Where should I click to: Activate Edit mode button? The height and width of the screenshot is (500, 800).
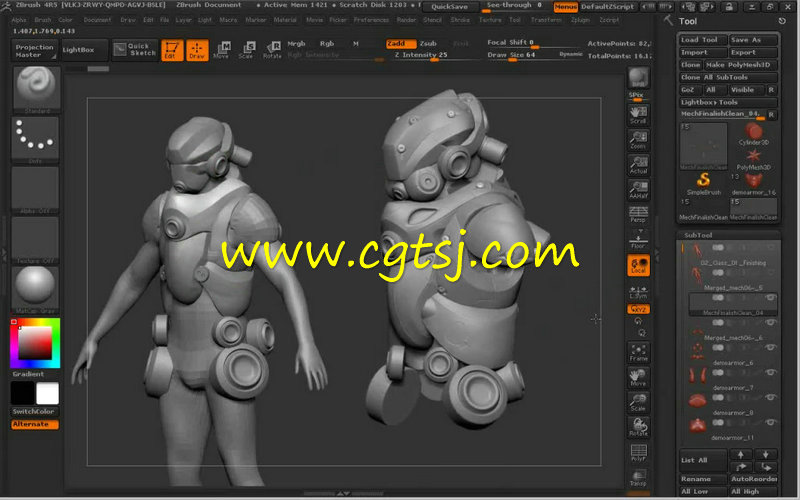click(x=172, y=50)
